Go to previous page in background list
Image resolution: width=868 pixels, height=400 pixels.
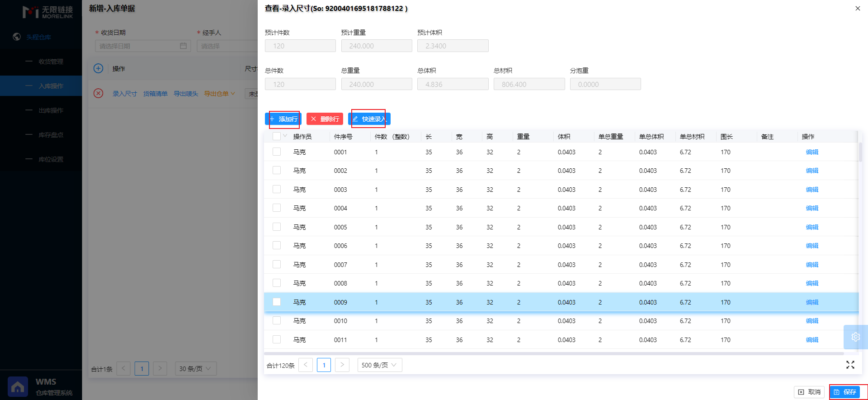click(x=123, y=368)
